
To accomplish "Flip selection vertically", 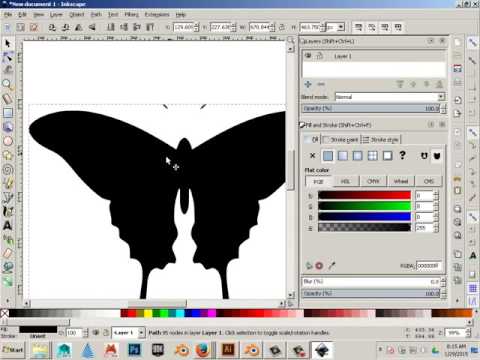I will 92,27.
